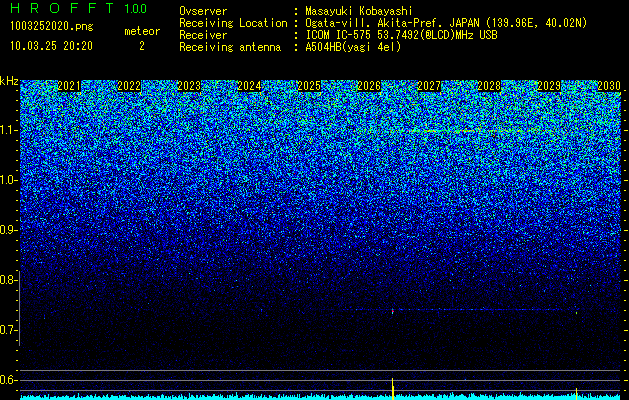The height and width of the screenshot is (400, 629).
Task: Click the 0.9 kHz axis label
Action: click(x=8, y=230)
